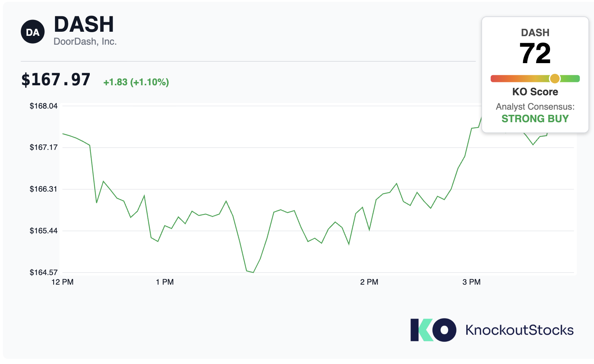Click the +1.83 (+1.10%) price change

pyautogui.click(x=136, y=82)
